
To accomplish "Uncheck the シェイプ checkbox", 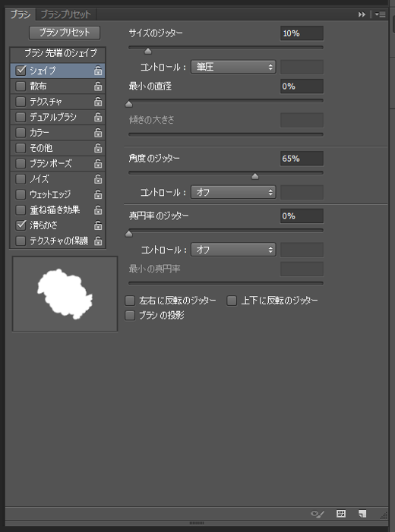I will [21, 71].
